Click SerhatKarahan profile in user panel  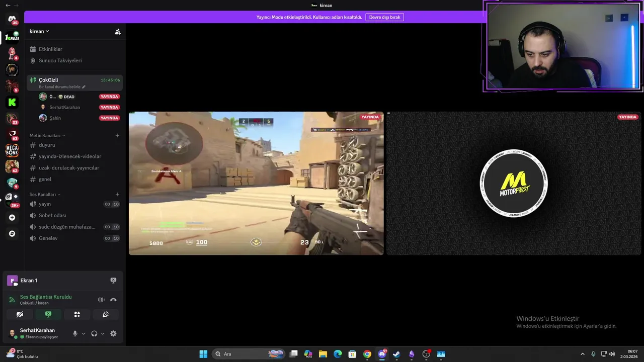[x=37, y=333]
